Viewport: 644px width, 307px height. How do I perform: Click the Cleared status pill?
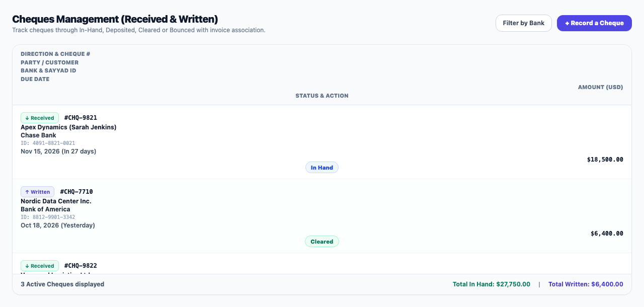tap(322, 242)
